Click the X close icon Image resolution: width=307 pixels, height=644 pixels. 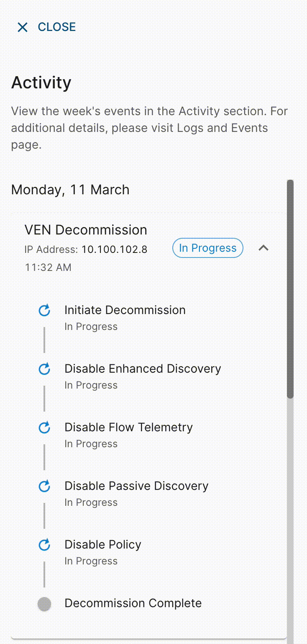click(x=23, y=27)
